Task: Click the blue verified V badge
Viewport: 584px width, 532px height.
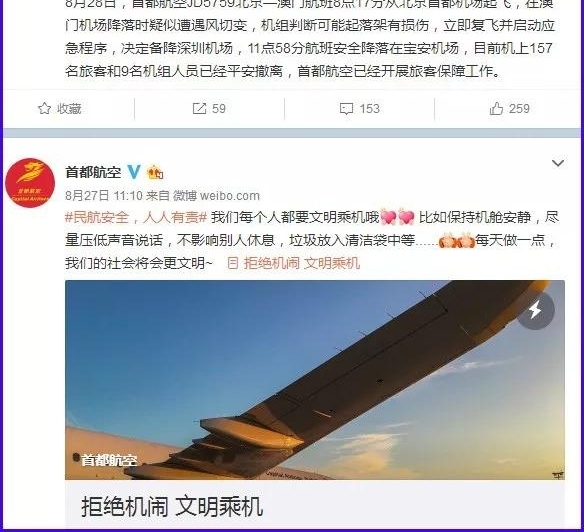Action: [134, 172]
